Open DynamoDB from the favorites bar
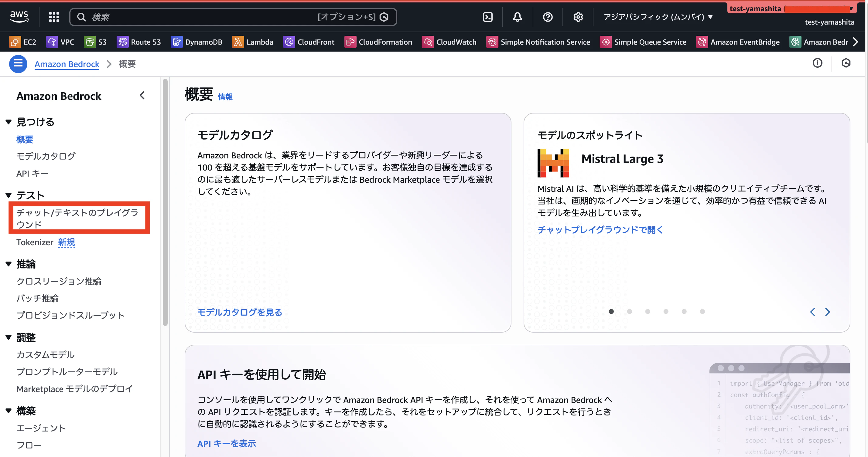868x457 pixels. pyautogui.click(x=197, y=42)
